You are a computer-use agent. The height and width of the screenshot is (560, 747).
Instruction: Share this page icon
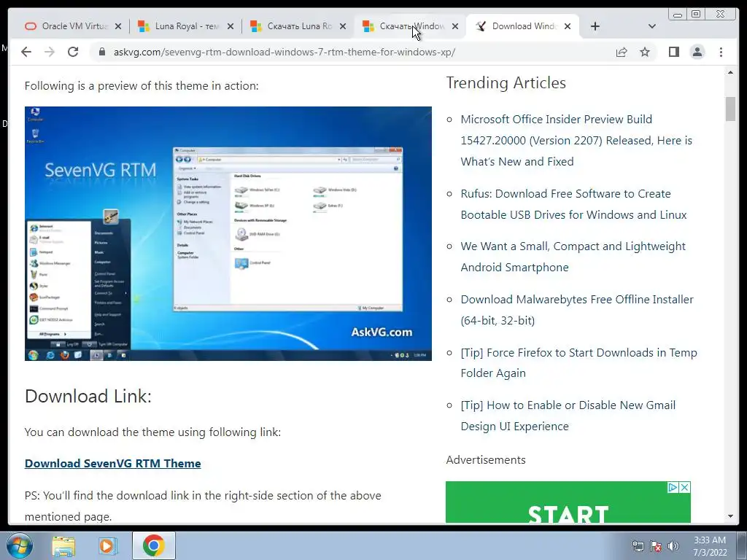coord(622,52)
